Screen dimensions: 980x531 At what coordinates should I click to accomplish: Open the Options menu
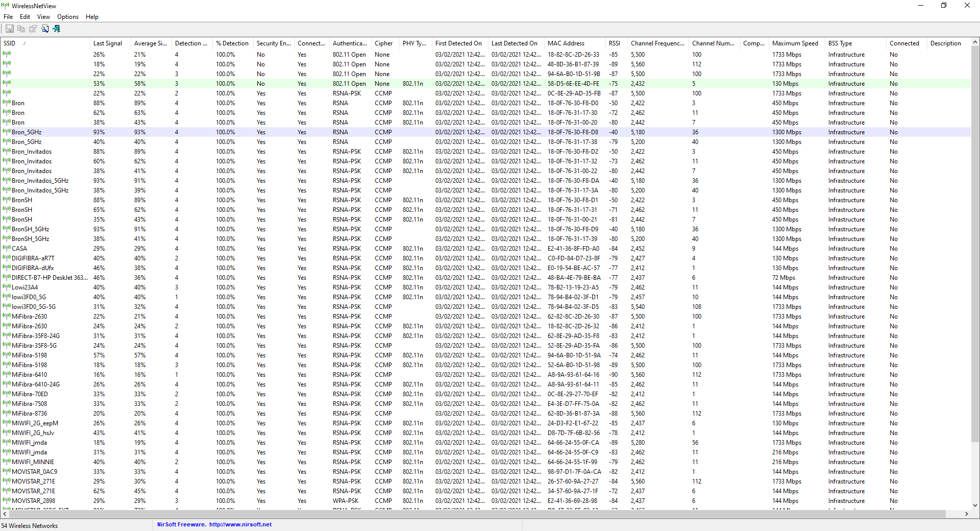pos(68,17)
